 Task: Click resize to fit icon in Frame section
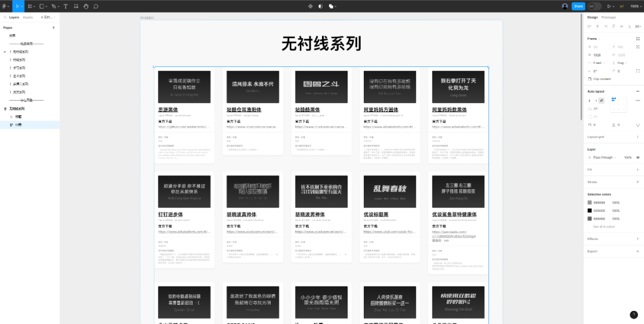(x=638, y=39)
